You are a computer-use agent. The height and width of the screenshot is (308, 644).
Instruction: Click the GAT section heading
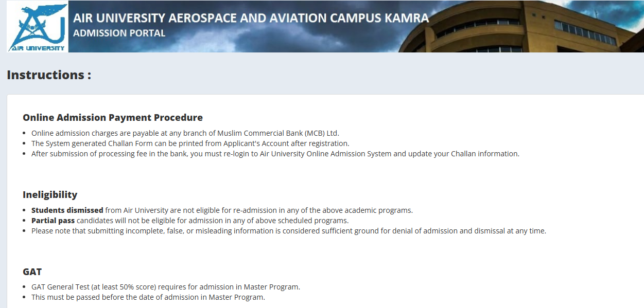32,271
